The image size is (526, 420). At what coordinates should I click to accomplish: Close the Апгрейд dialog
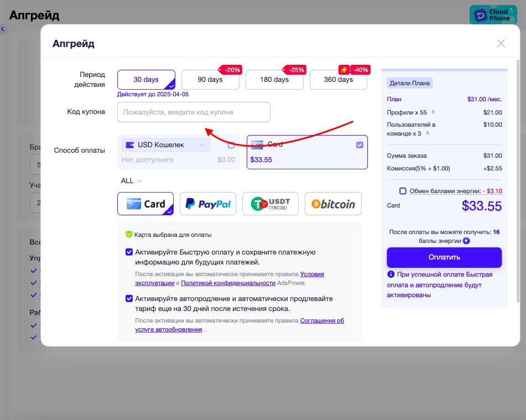[x=501, y=43]
